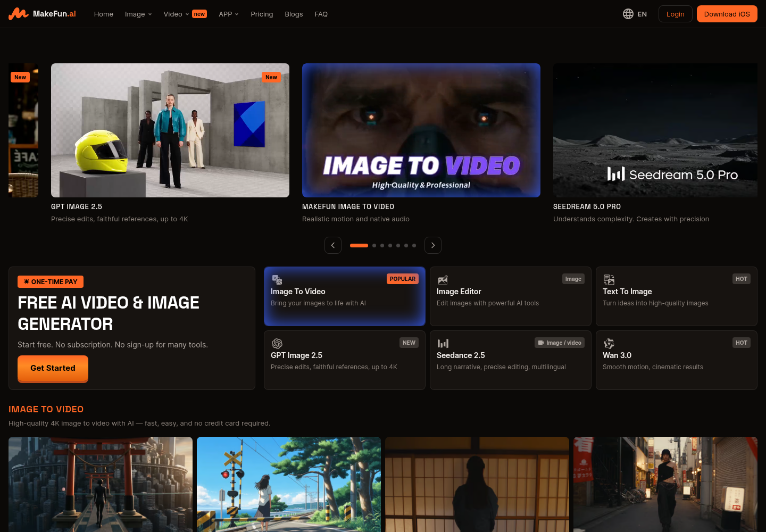Click the GPT Image 2.5 OpenAI icon
The height and width of the screenshot is (532, 766).
click(x=277, y=344)
